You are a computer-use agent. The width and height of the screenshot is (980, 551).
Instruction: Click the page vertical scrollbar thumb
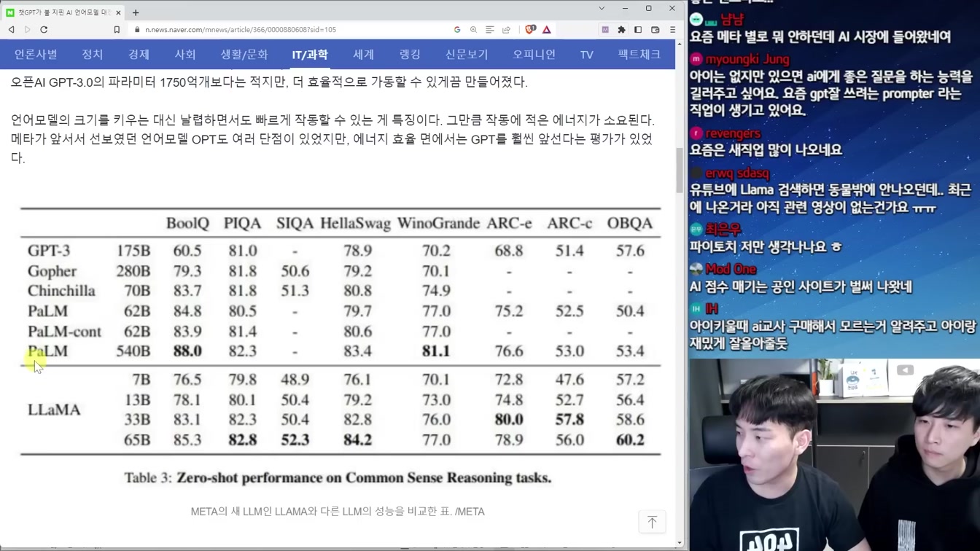(x=680, y=171)
